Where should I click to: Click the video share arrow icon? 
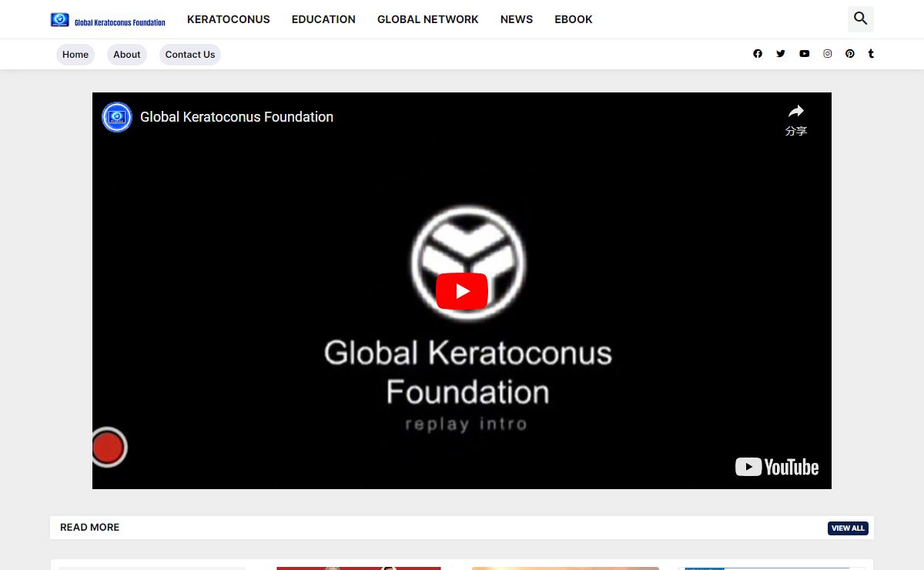click(x=796, y=112)
